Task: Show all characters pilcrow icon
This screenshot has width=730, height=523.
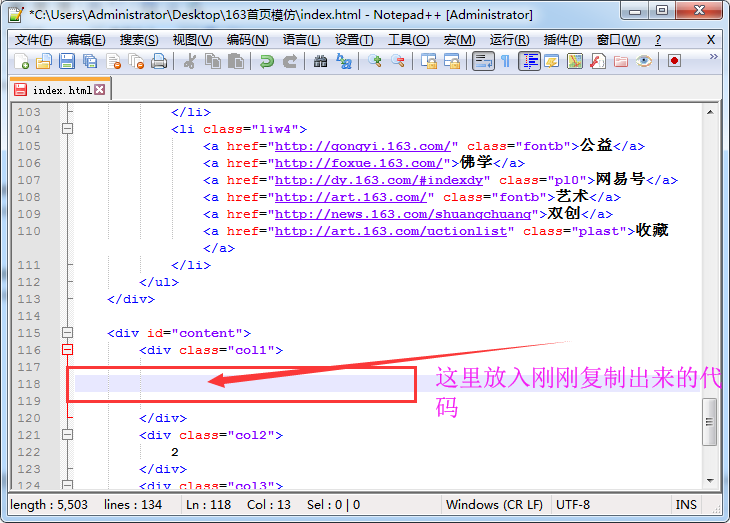Action: click(x=506, y=61)
